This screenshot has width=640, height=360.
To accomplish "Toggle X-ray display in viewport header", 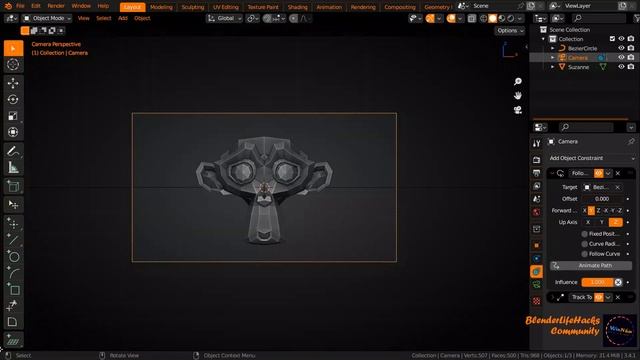I will (471, 18).
